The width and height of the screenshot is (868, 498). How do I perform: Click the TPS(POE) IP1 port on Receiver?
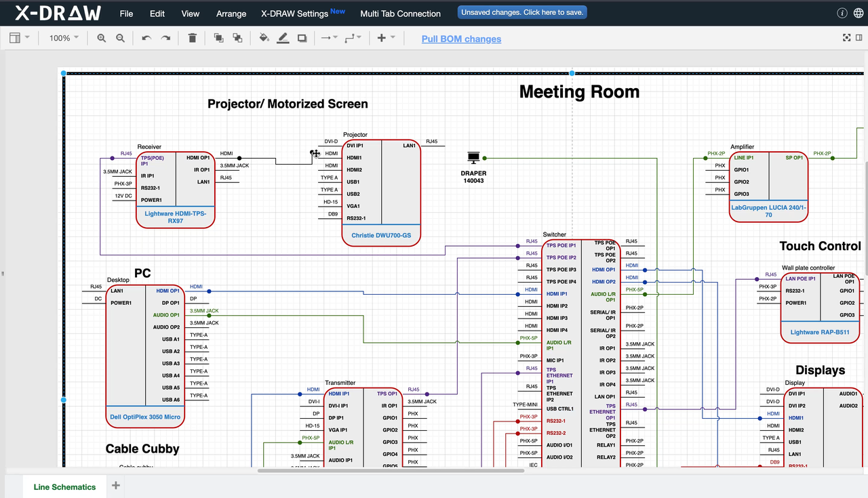click(153, 161)
